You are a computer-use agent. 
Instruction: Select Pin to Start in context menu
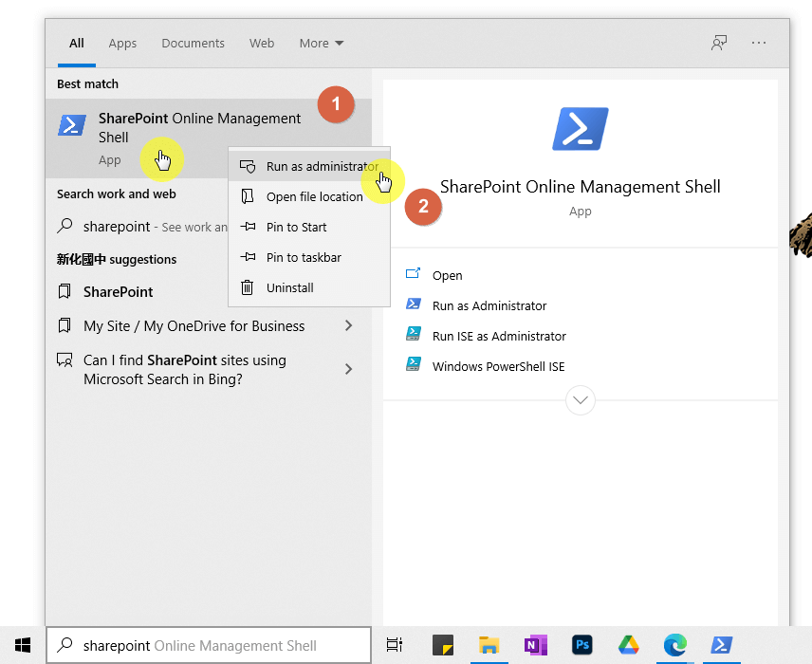pyautogui.click(x=309, y=227)
